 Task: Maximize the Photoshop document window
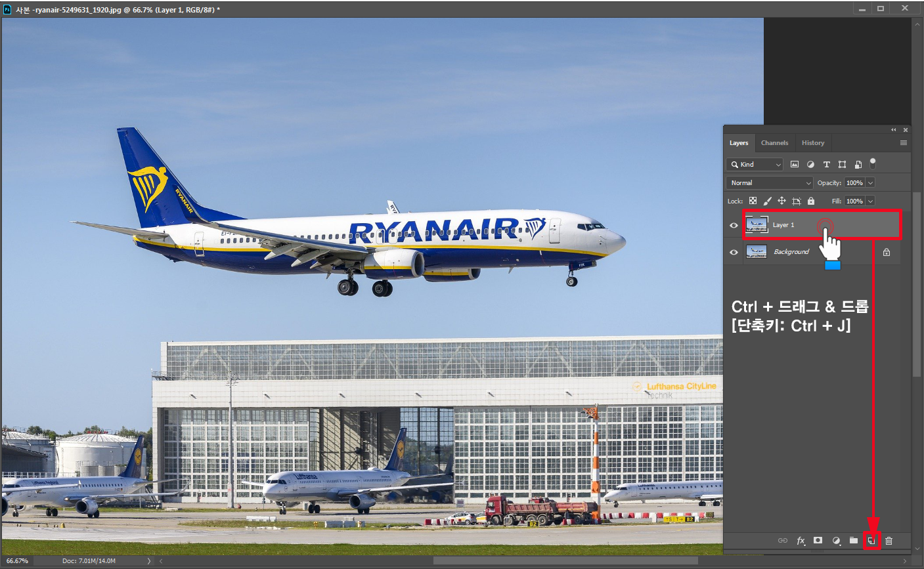point(881,9)
